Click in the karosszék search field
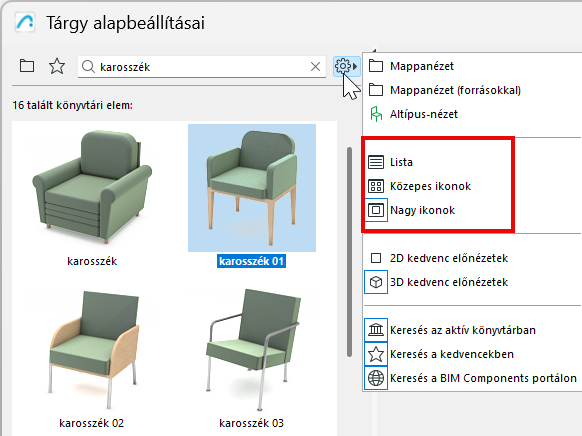This screenshot has height=436, width=582. (202, 67)
